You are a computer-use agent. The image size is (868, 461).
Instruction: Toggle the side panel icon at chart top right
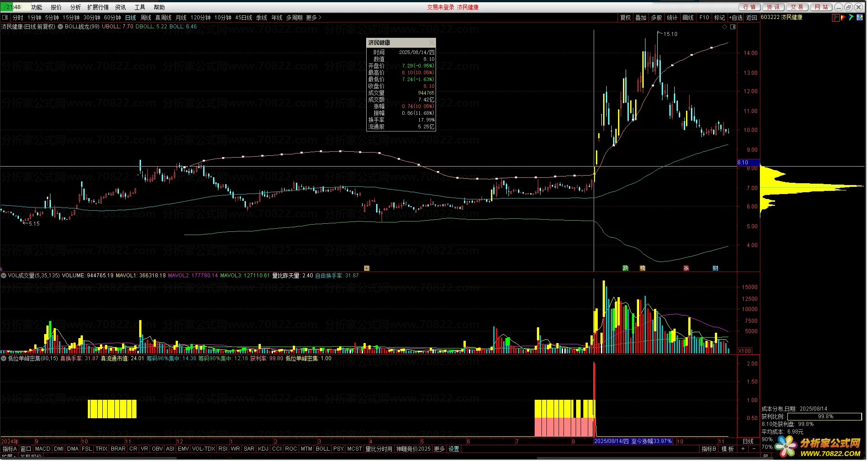click(x=733, y=27)
